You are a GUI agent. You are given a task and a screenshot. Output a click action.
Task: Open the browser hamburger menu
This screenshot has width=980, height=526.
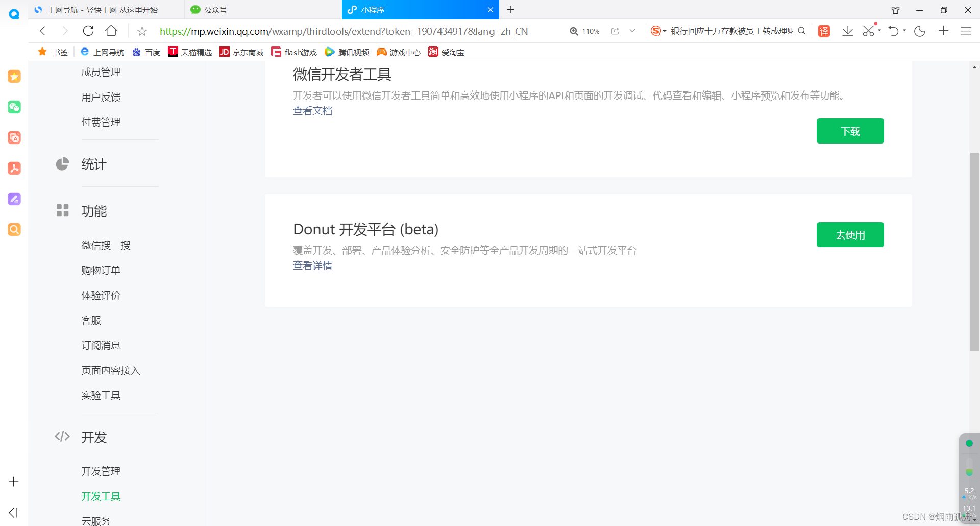[x=966, y=31]
